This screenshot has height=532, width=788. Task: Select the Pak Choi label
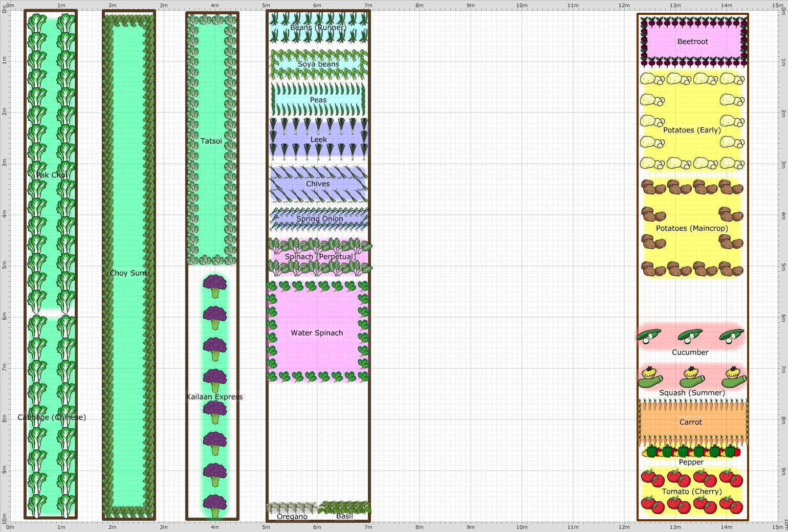[51, 175]
